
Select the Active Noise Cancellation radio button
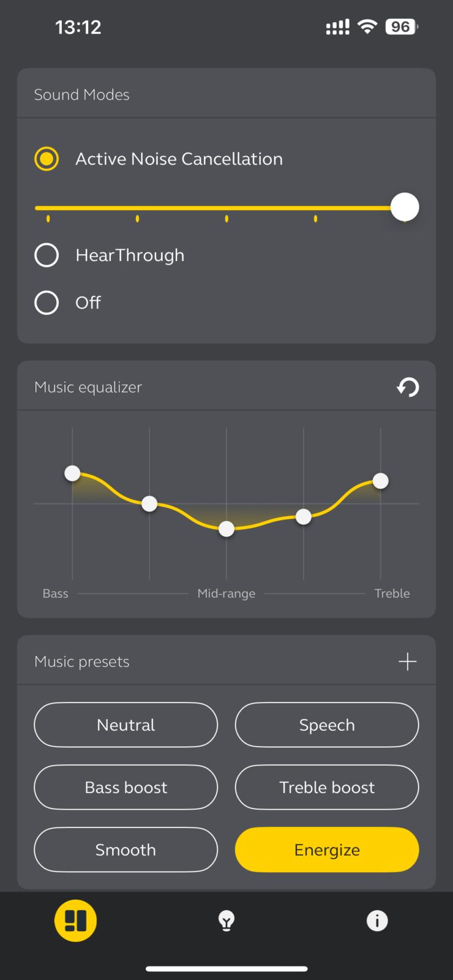[x=47, y=159]
